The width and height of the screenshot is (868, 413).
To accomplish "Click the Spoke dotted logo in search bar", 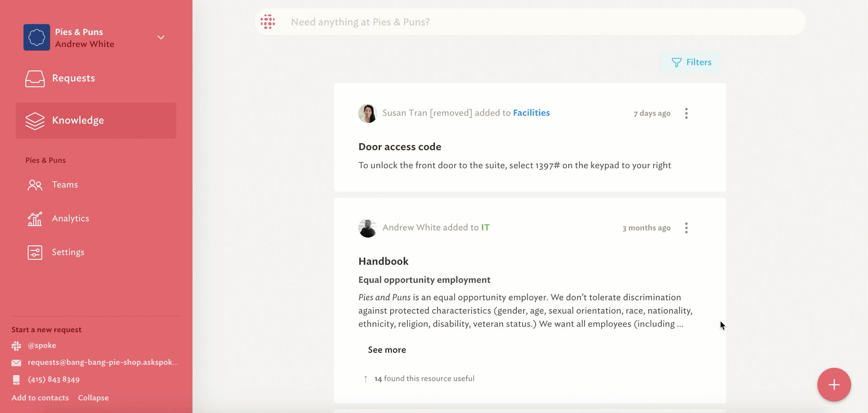I will (268, 22).
